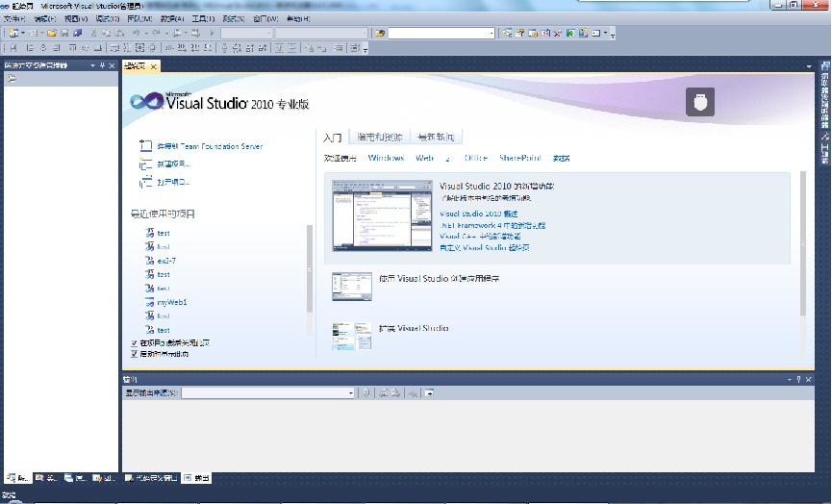Click the SharePoint category link

520,158
